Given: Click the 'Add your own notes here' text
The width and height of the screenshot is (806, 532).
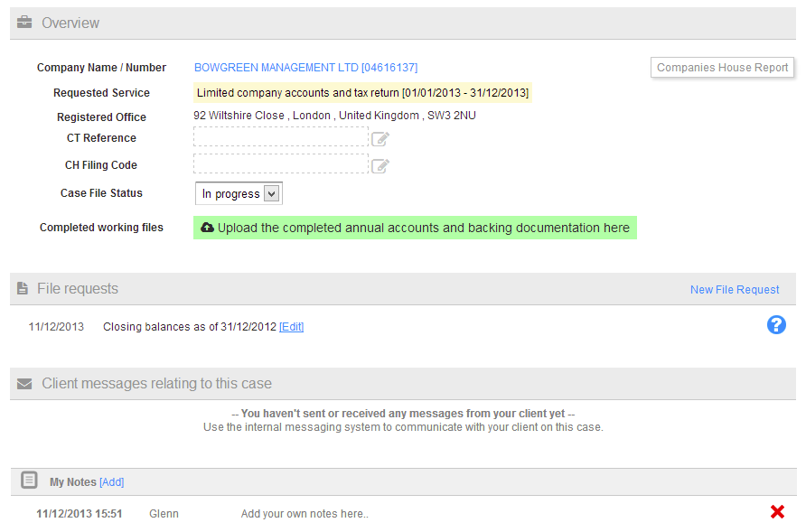Looking at the screenshot, I should (305, 514).
